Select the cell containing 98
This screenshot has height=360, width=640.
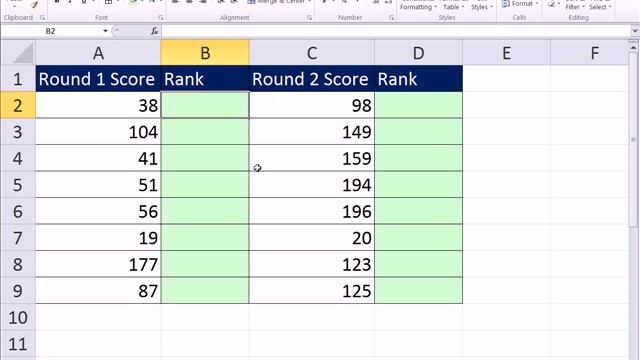pos(312,105)
